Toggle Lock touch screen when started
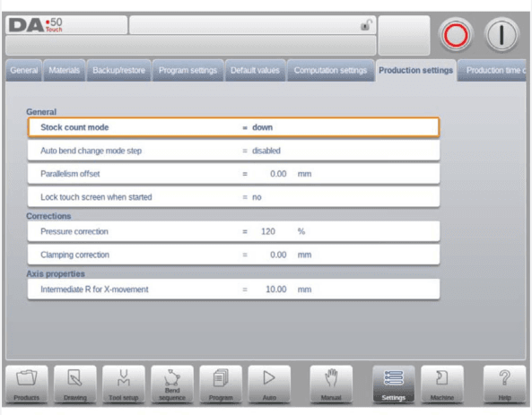The height and width of the screenshot is (415, 532). coord(233,197)
